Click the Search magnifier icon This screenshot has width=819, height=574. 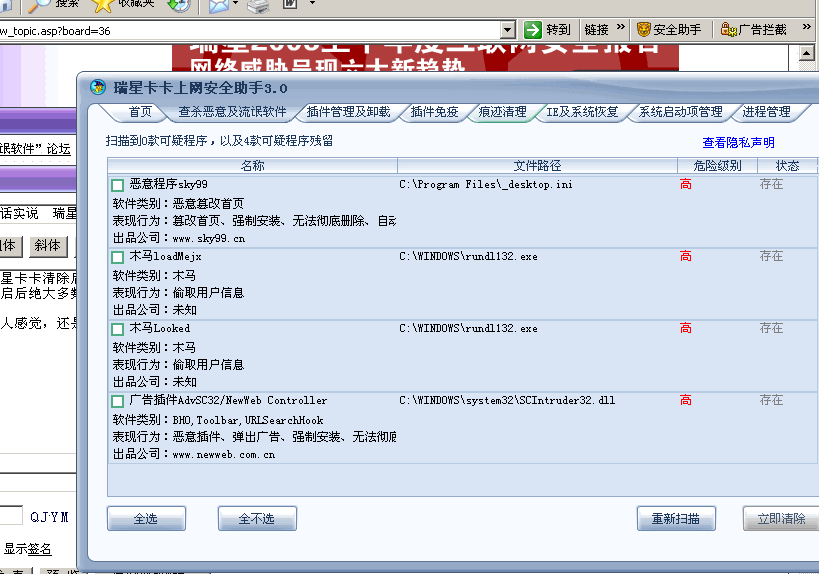click(38, 5)
